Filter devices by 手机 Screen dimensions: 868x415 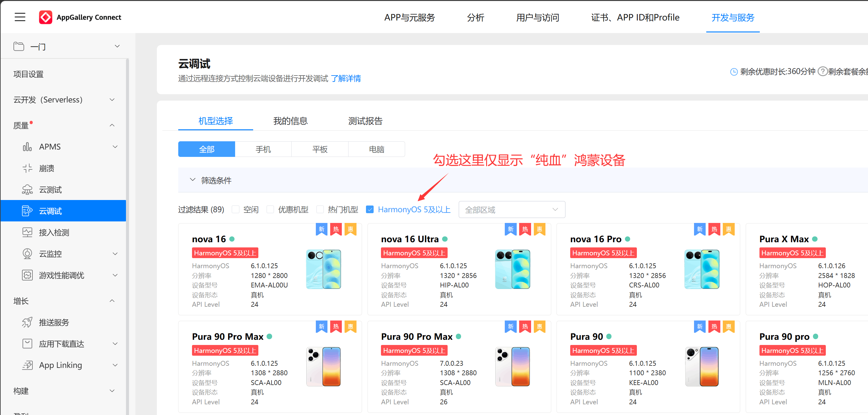coord(263,149)
